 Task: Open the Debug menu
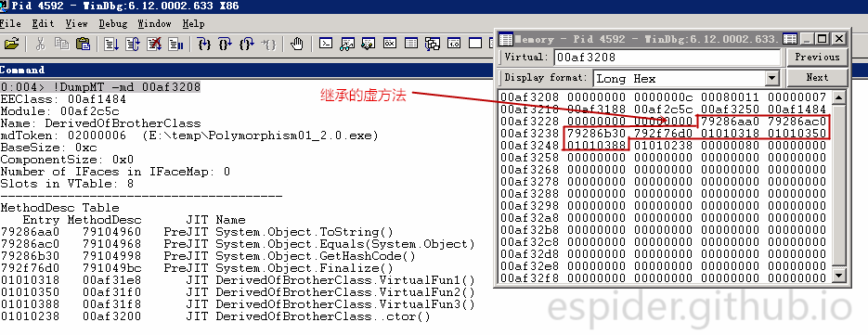coord(113,24)
